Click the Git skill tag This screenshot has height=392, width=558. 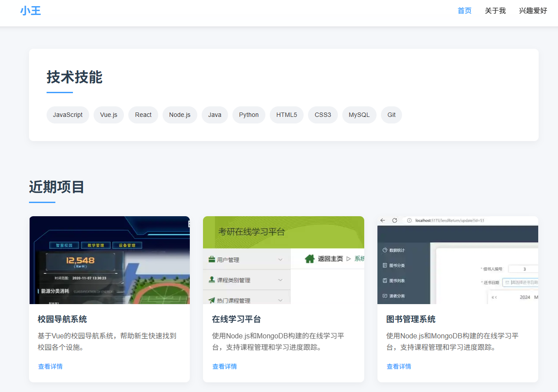click(x=391, y=115)
